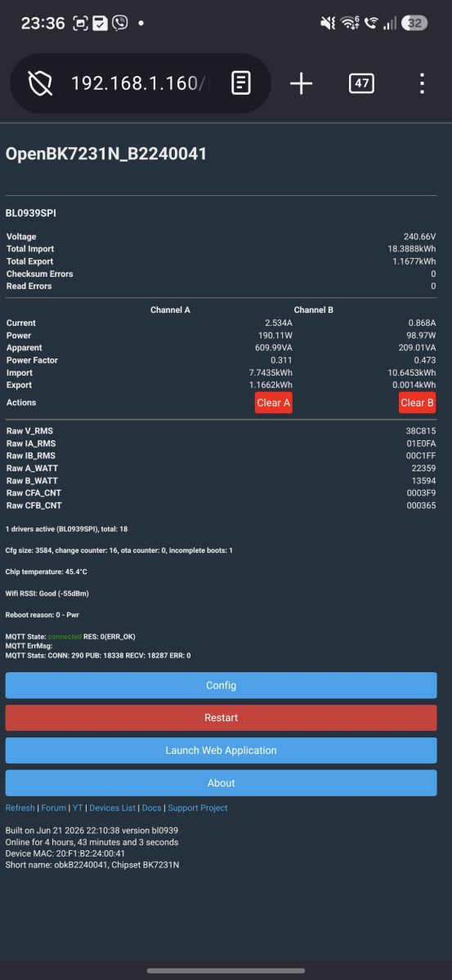Open the Forum link
Screen dimensions: 452x980
[x=54, y=808]
